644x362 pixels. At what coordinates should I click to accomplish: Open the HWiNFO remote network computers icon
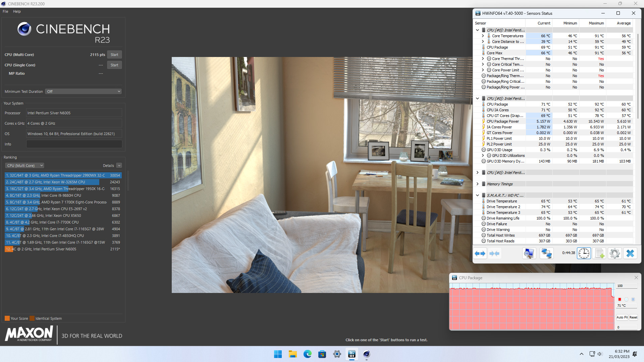pyautogui.click(x=546, y=253)
